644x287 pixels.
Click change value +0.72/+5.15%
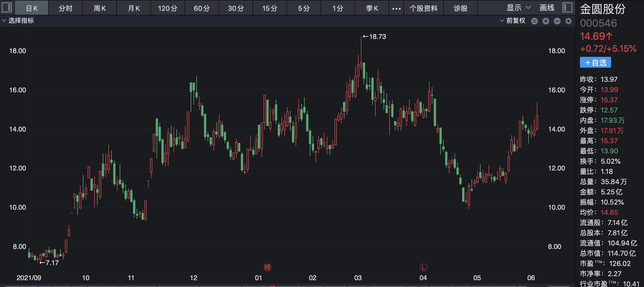click(x=608, y=49)
